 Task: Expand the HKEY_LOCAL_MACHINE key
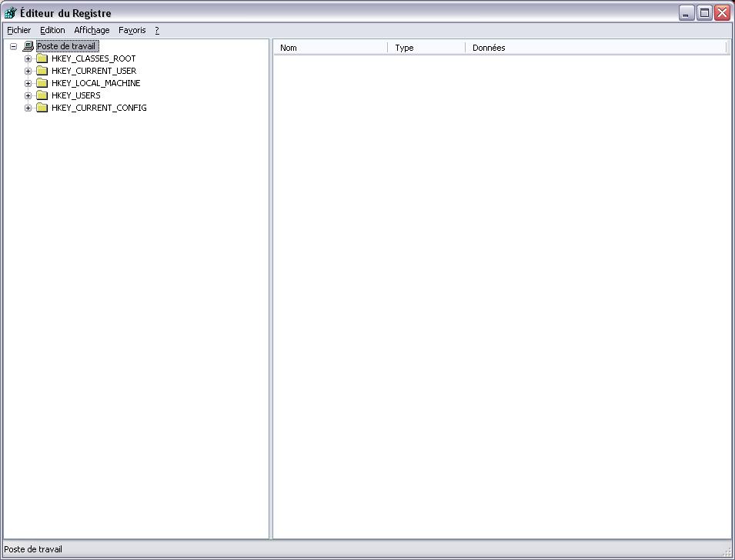click(28, 83)
